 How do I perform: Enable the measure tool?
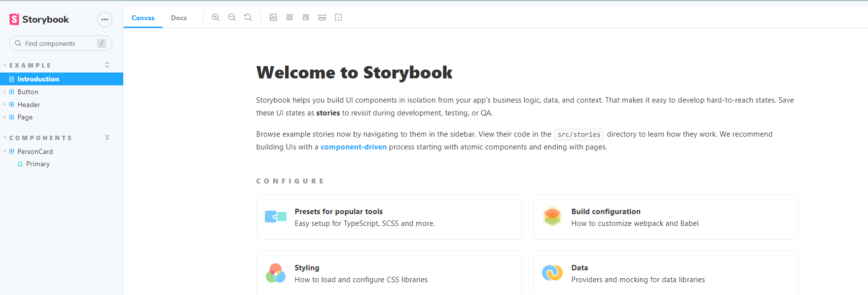click(x=322, y=17)
